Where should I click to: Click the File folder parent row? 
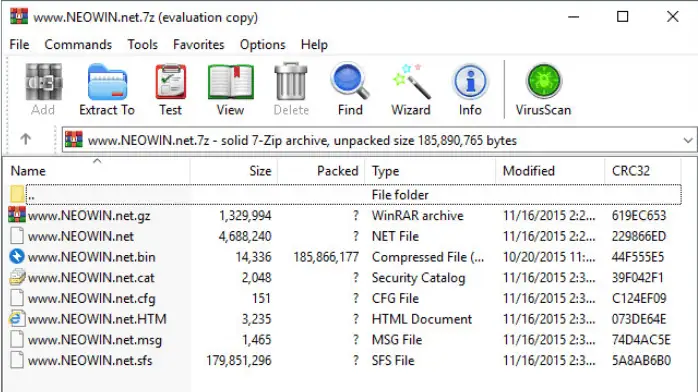point(353,194)
